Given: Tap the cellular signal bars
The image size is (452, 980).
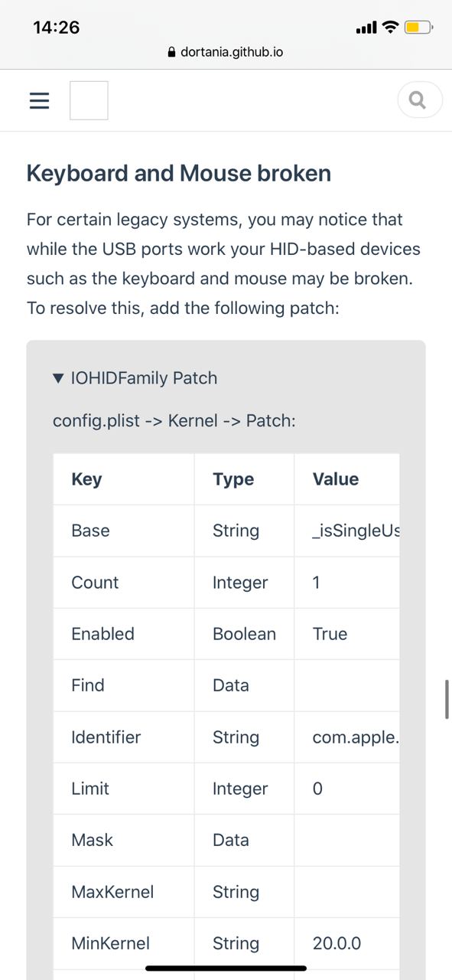Looking at the screenshot, I should coord(366,28).
